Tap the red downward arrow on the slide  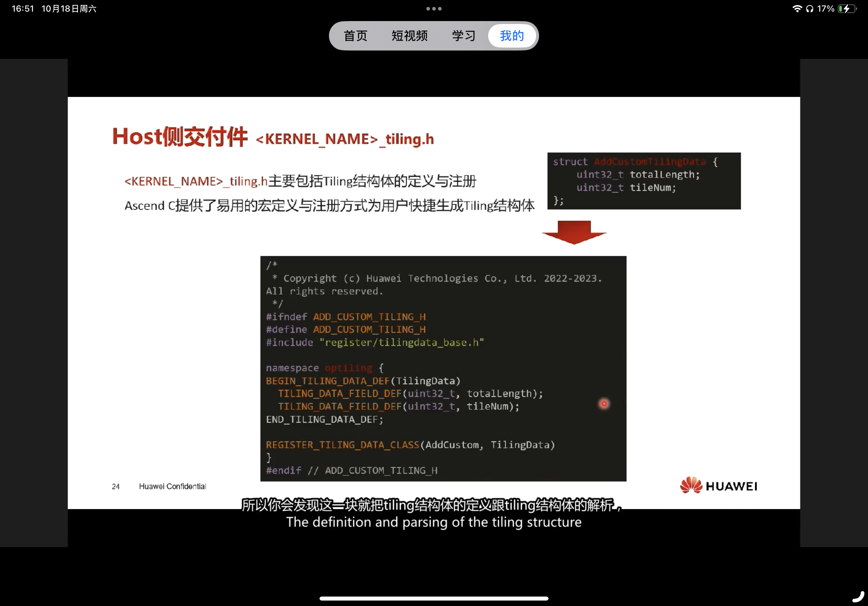click(x=574, y=232)
